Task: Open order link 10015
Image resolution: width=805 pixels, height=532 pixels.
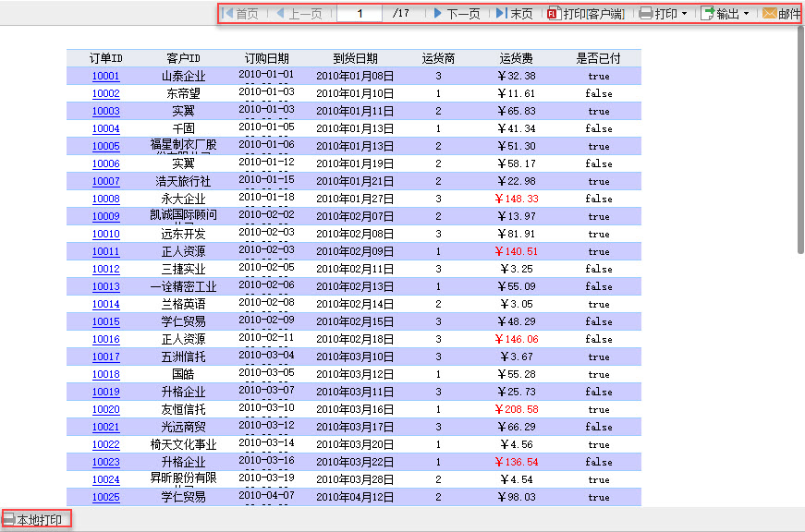Action: [x=105, y=321]
